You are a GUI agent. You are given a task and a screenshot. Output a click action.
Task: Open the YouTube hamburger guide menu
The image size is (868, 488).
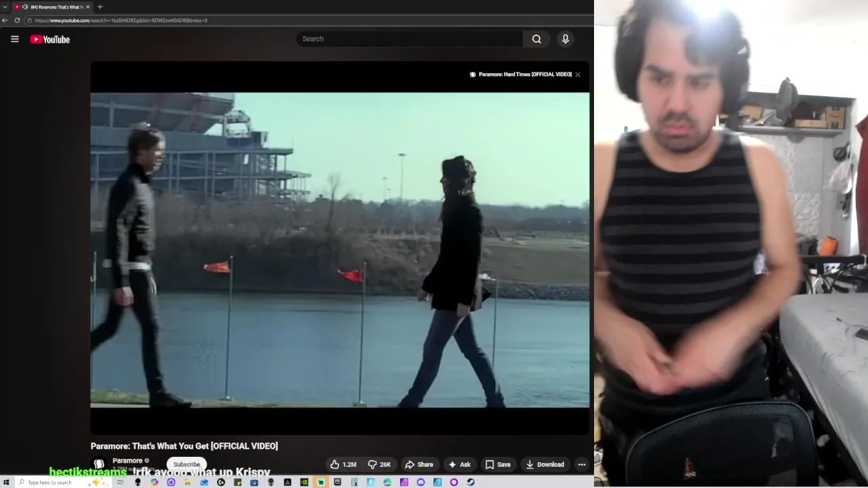(x=14, y=39)
